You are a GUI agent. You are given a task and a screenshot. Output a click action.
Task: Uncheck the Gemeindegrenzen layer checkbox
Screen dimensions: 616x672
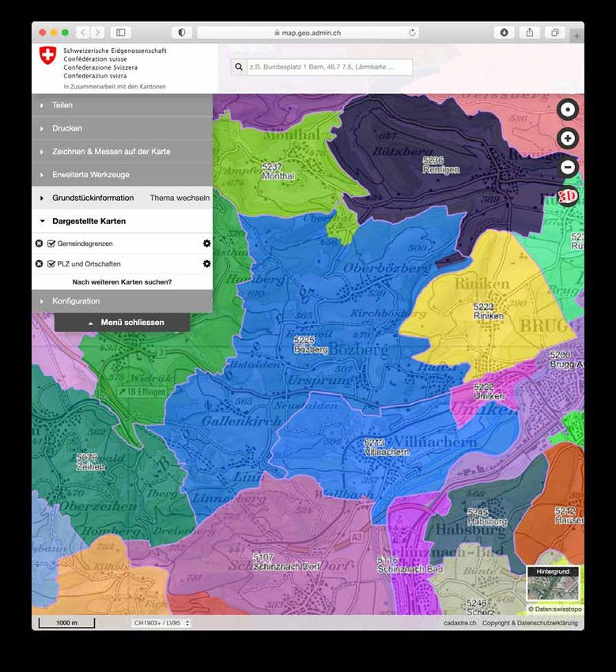tap(51, 244)
